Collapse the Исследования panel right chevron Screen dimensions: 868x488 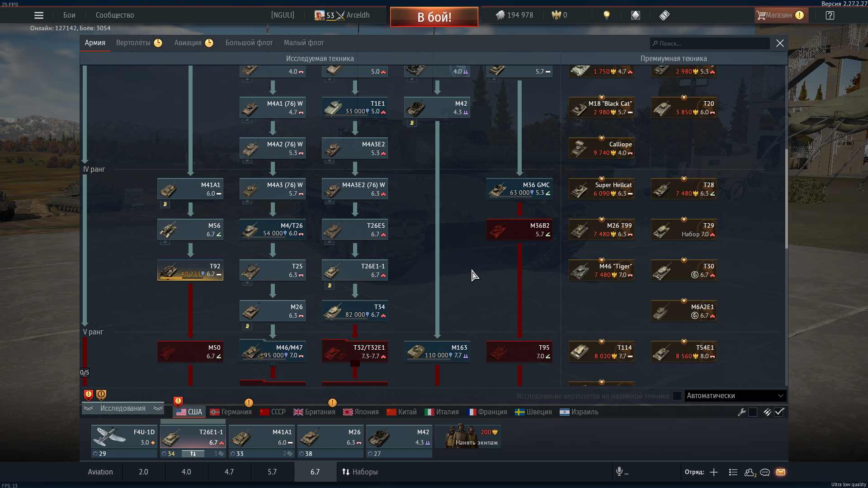point(158,408)
